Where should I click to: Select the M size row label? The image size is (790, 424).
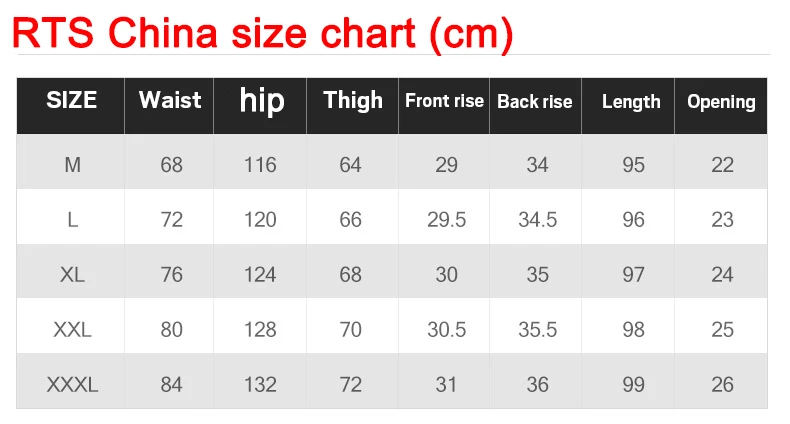pos(72,165)
